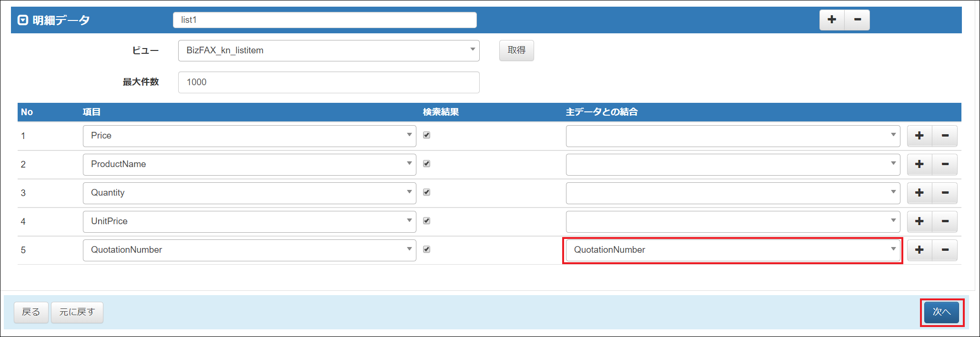Screen dimensions: 980x337
Task: Remove the UnitPrice row with minus icon
Action: click(x=945, y=221)
